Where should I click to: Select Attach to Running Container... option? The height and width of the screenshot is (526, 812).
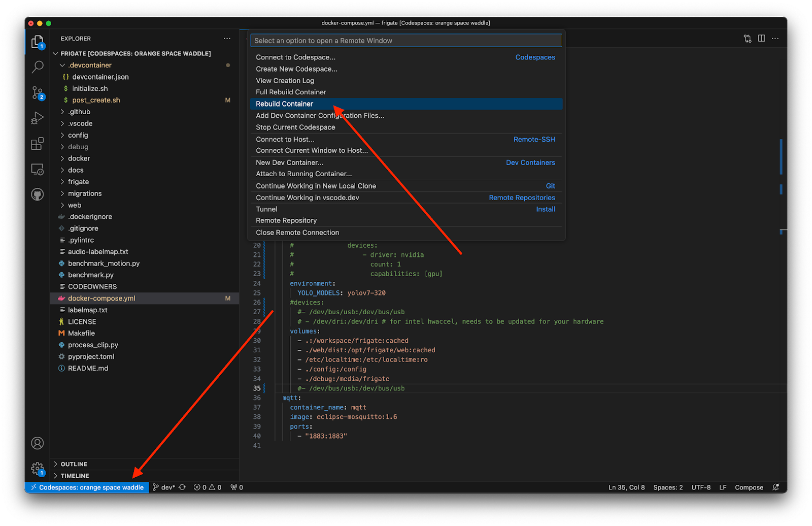(406, 174)
